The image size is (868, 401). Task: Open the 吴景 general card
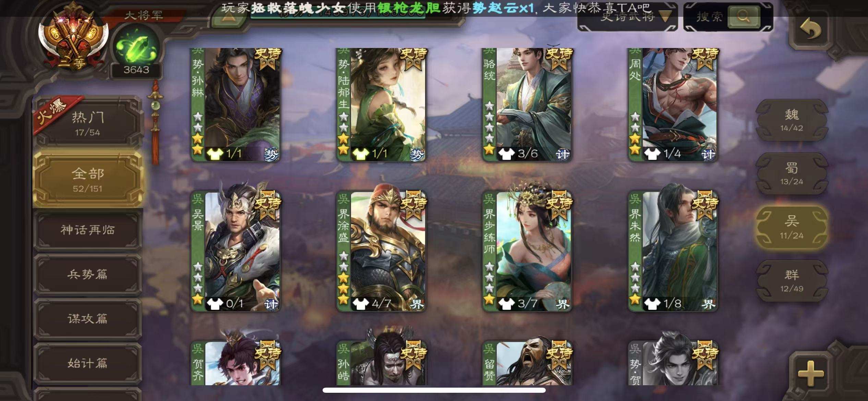(x=236, y=252)
